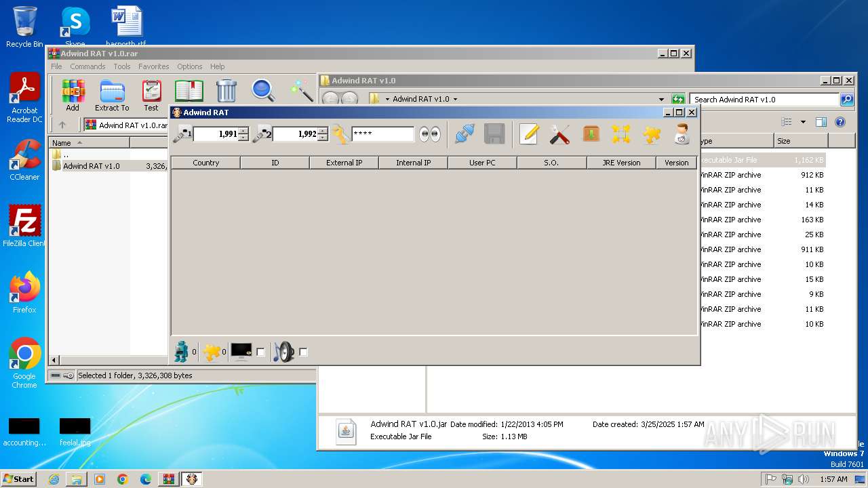Click the key wrench password icon
Screen dimensions: 868x488
(340, 134)
